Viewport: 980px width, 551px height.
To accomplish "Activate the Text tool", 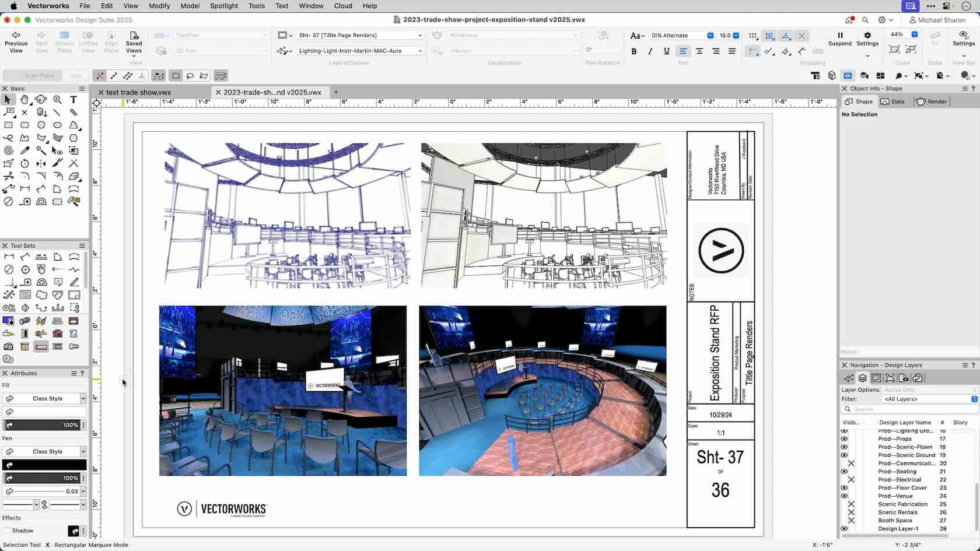I will (x=73, y=100).
